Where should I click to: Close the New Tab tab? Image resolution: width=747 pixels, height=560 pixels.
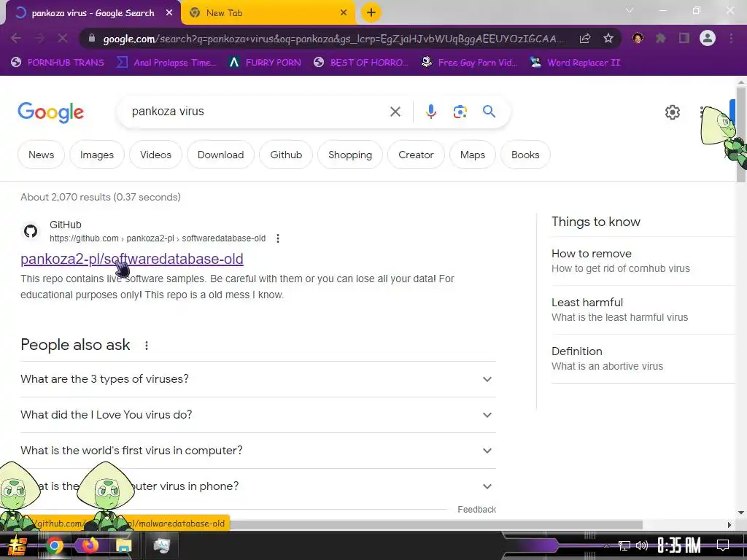[x=344, y=13]
